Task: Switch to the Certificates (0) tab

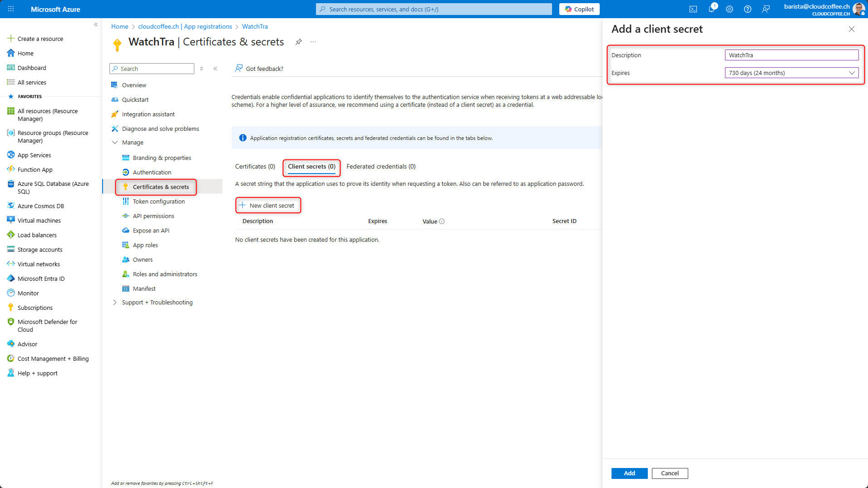Action: click(x=255, y=166)
